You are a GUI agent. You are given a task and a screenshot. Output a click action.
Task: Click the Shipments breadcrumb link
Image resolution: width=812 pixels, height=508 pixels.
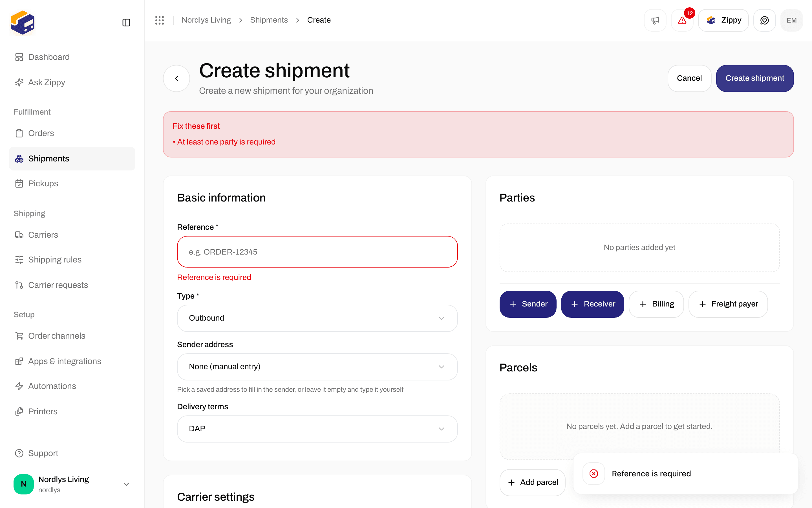tap(269, 20)
